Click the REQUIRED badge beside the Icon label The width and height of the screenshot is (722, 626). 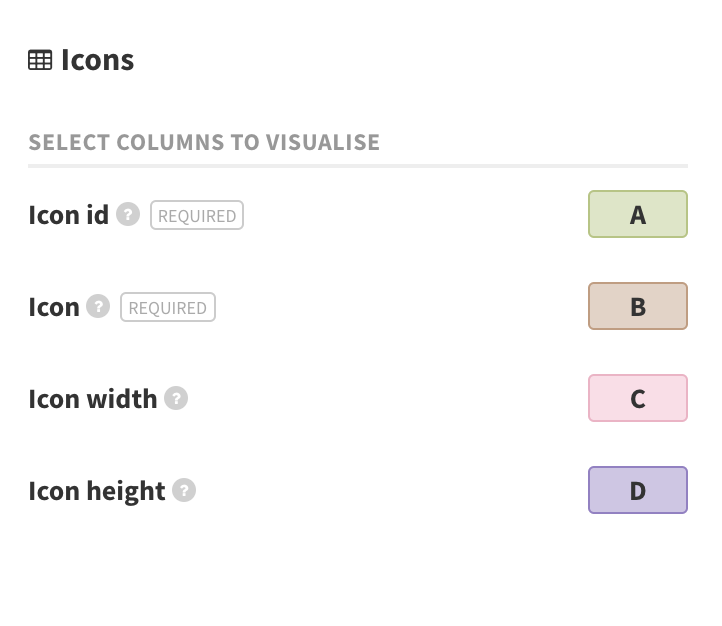tap(168, 307)
